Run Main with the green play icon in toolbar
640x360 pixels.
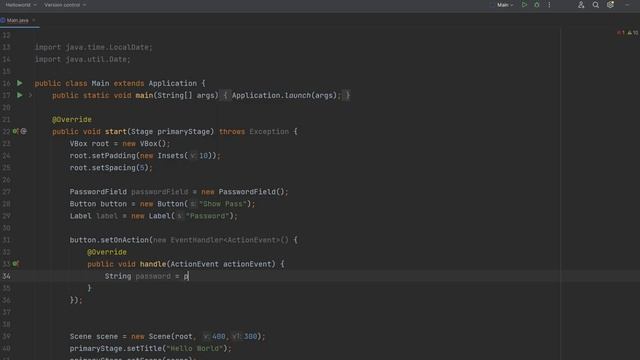point(524,5)
